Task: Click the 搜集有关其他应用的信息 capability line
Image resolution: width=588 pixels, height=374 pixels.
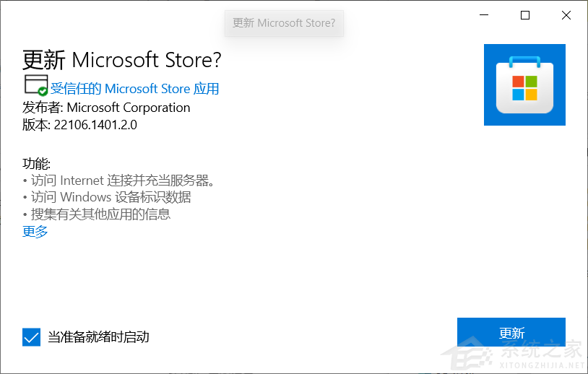Action: tap(97, 214)
